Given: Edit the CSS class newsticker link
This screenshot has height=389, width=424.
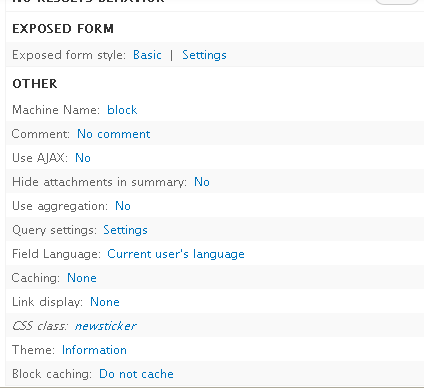Looking at the screenshot, I should 106,326.
